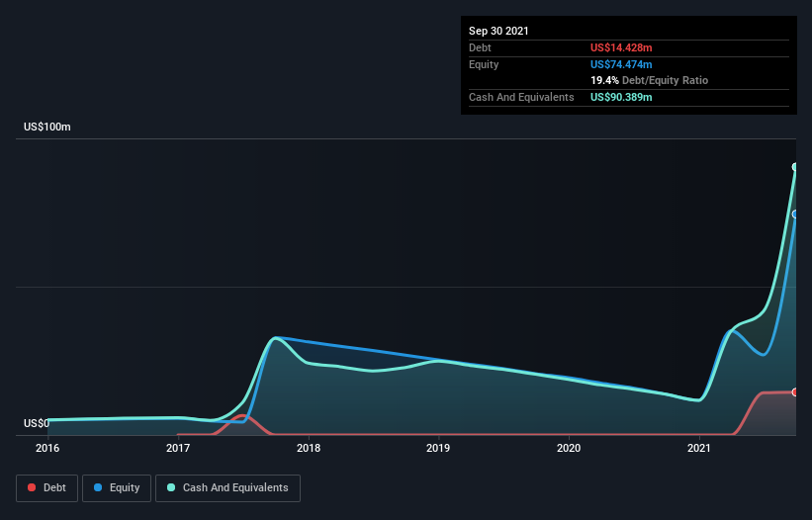Click the Equity row label in tooltip
Image resolution: width=812 pixels, height=520 pixels.
click(484, 64)
